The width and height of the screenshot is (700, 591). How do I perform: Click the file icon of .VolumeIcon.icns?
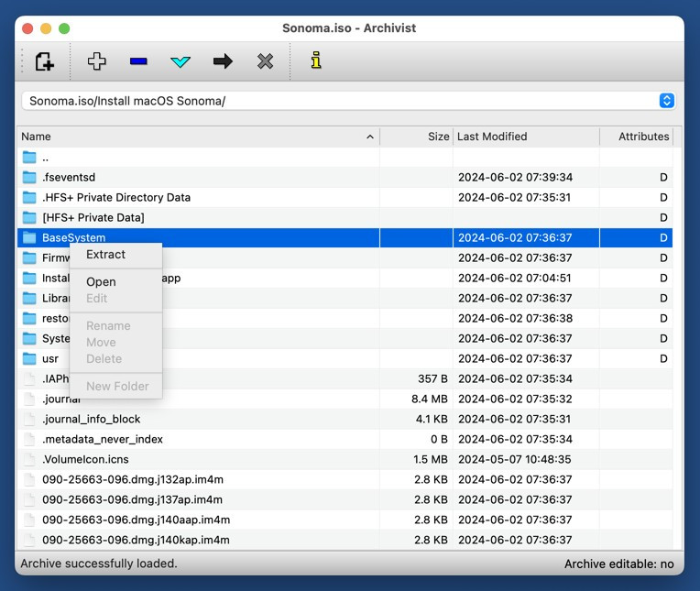29,459
